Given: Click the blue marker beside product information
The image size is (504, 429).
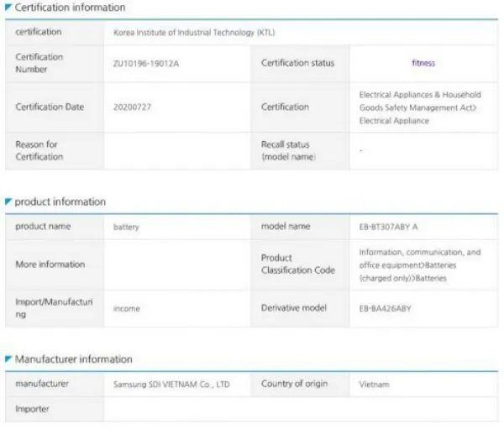Looking at the screenshot, I should click(x=8, y=201).
